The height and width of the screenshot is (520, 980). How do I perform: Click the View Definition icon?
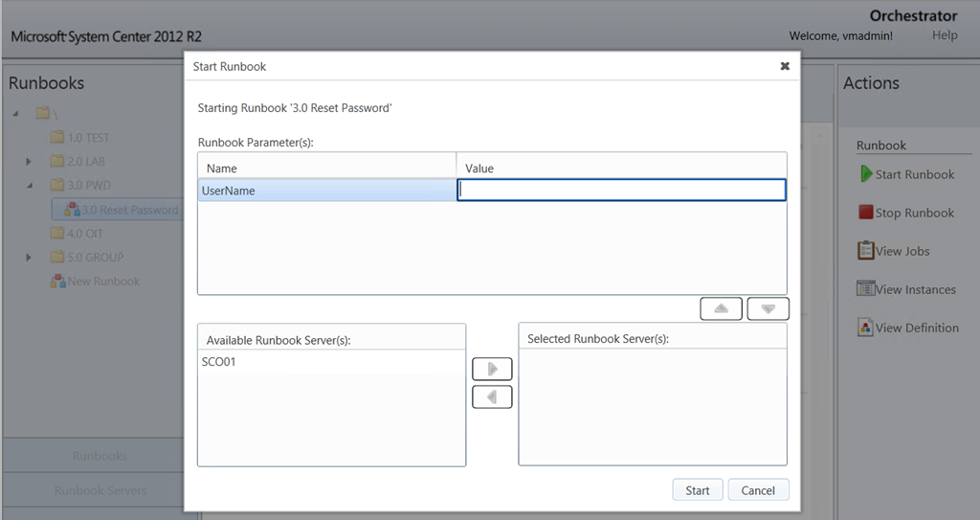pos(865,328)
